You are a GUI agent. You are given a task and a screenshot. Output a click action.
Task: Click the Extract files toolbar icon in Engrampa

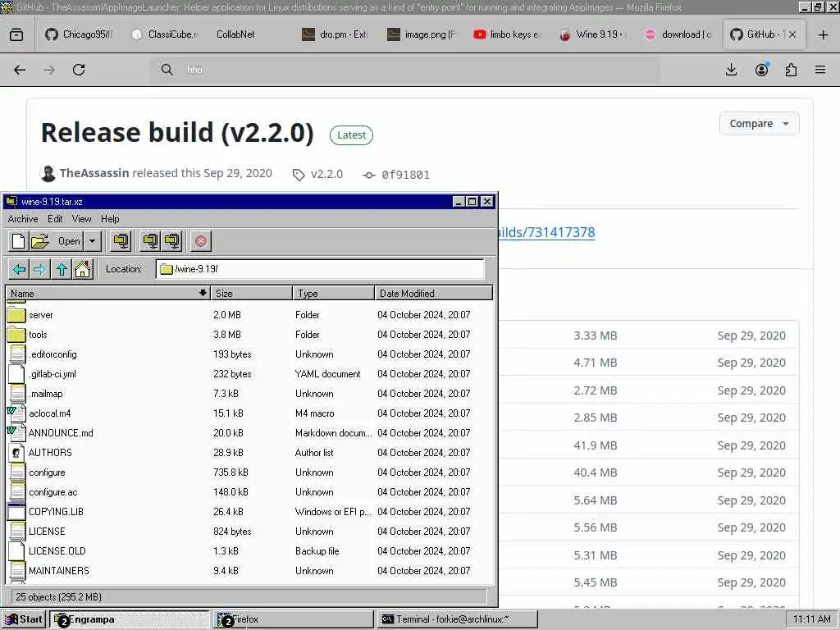click(x=121, y=241)
